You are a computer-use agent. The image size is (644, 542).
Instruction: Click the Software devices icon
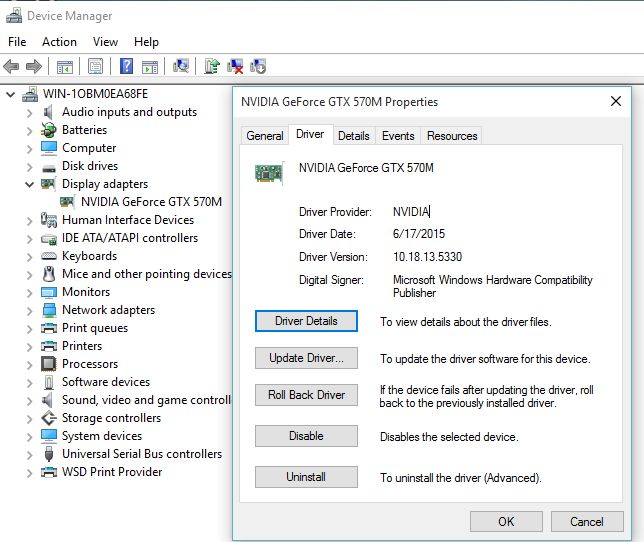click(49, 382)
